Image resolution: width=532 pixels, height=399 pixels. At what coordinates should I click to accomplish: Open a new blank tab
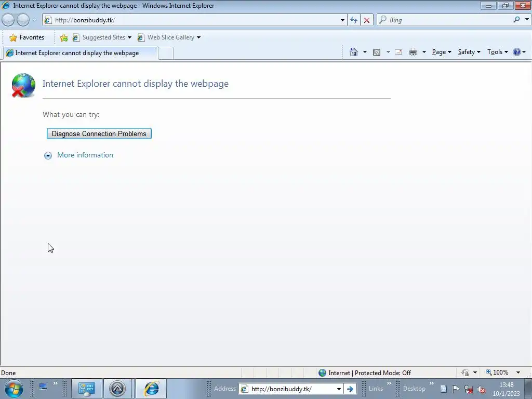click(x=166, y=54)
